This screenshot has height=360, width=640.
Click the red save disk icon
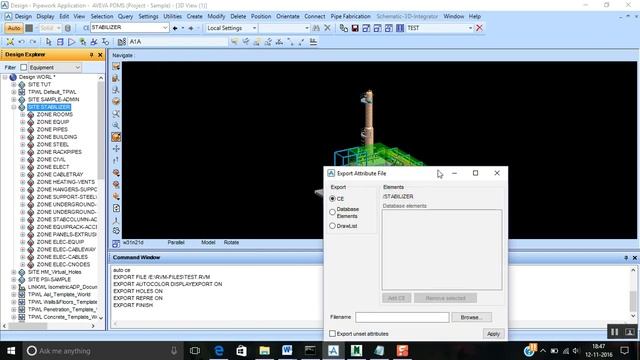(355, 28)
